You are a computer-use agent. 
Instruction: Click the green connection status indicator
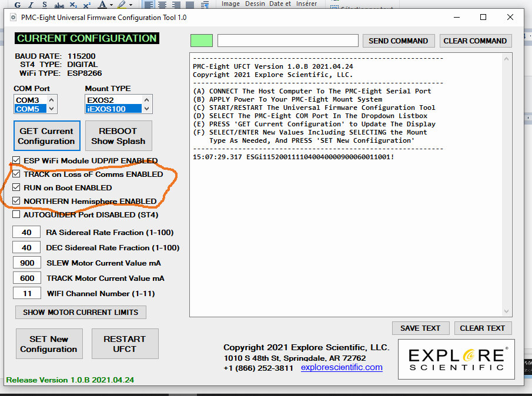point(202,41)
